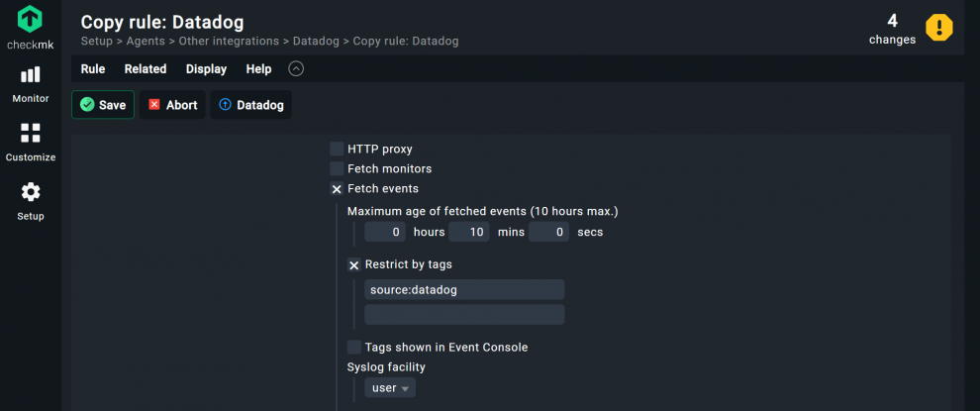Click the Setup sidebar label
This screenshot has width=980, height=411.
pos(30,217)
